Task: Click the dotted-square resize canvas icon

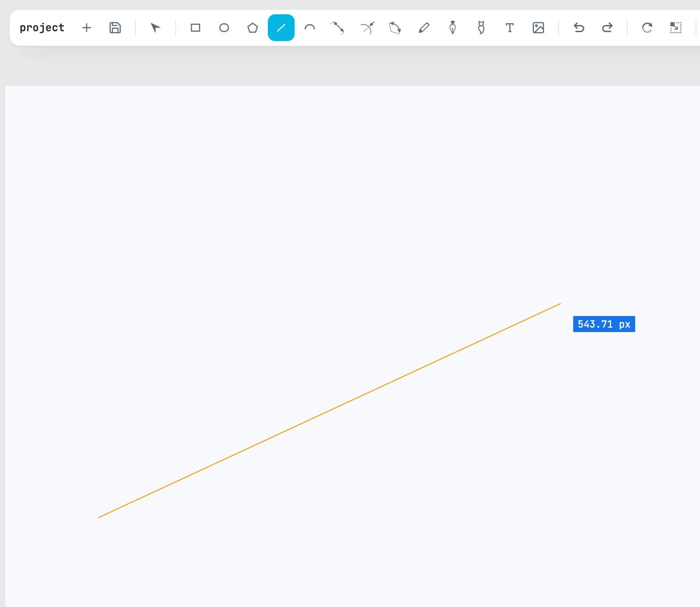Action: pyautogui.click(x=676, y=28)
